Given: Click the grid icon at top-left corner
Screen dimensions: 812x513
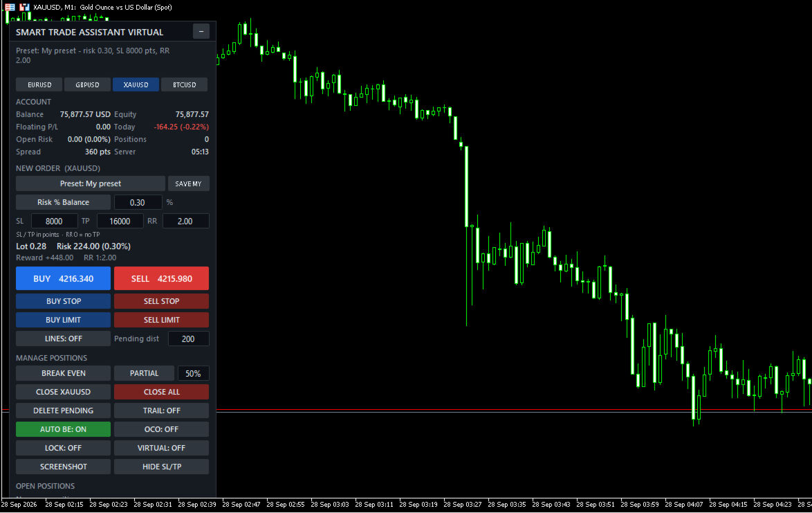Looking at the screenshot, I should pyautogui.click(x=10, y=7).
